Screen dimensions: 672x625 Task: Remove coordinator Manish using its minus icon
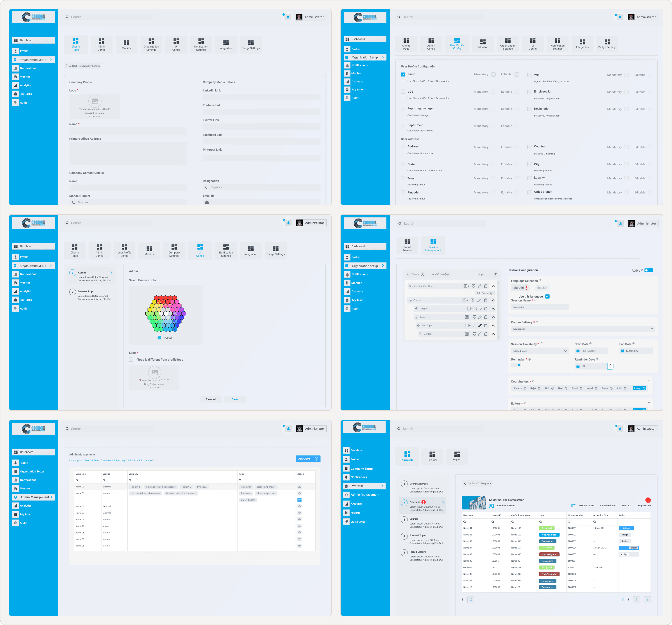click(525, 388)
